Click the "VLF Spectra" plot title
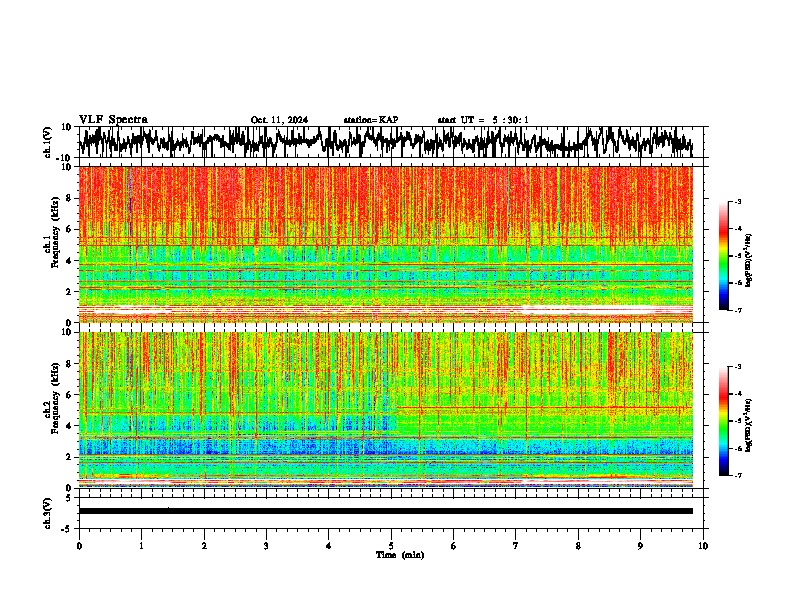The image size is (792, 612). 113,120
